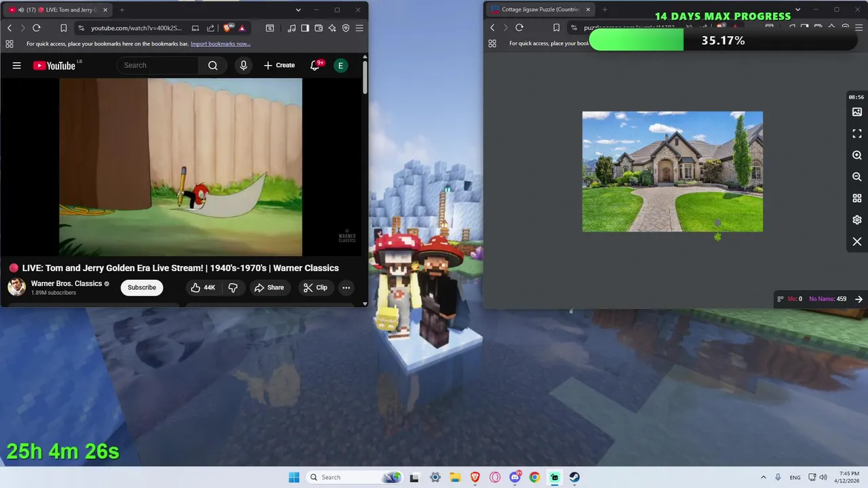Start voice search with microphone icon
The image size is (868, 488).
tap(243, 65)
